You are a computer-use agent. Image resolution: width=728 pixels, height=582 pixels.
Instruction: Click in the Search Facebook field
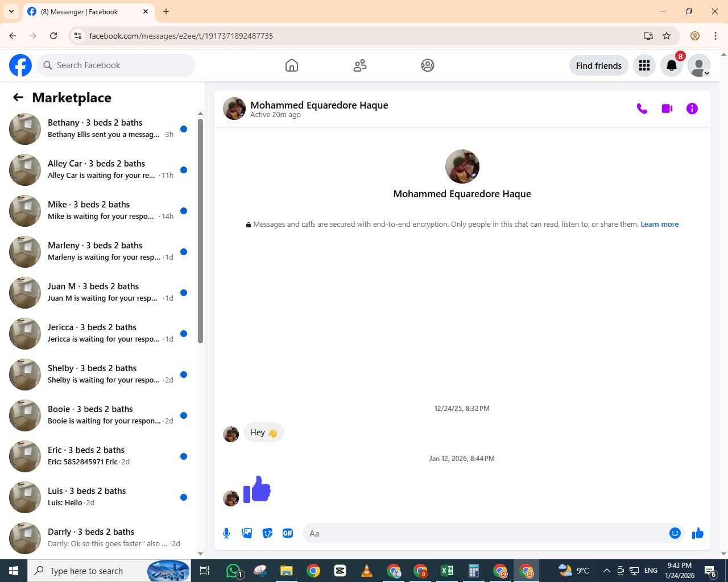(x=117, y=65)
